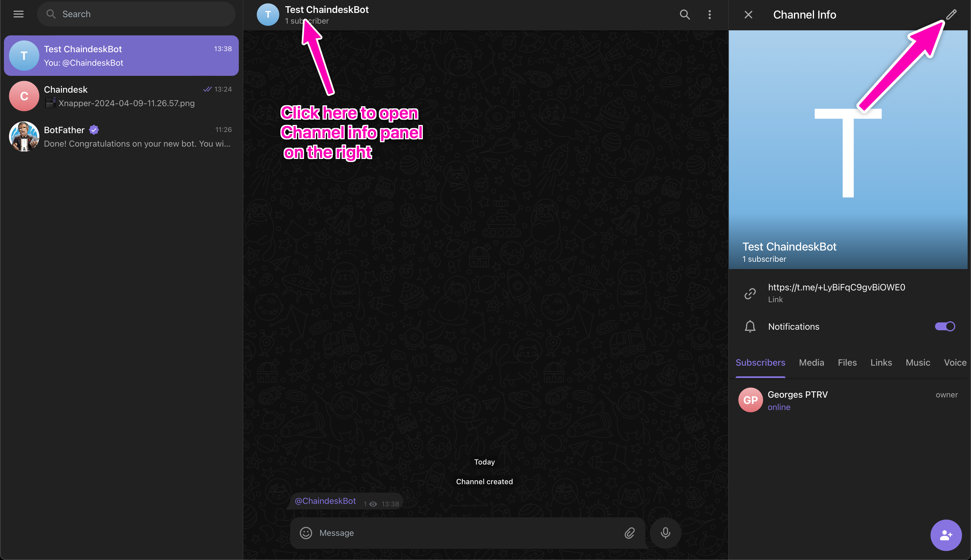Open the hamburger menu
971x560 pixels.
coord(18,14)
